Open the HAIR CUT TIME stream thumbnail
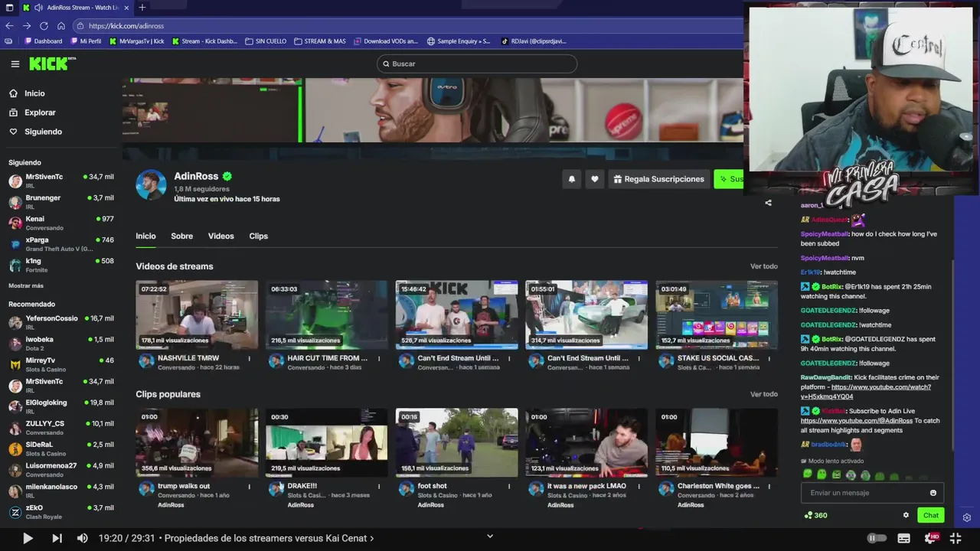Viewport: 980px width, 551px height. 327,315
